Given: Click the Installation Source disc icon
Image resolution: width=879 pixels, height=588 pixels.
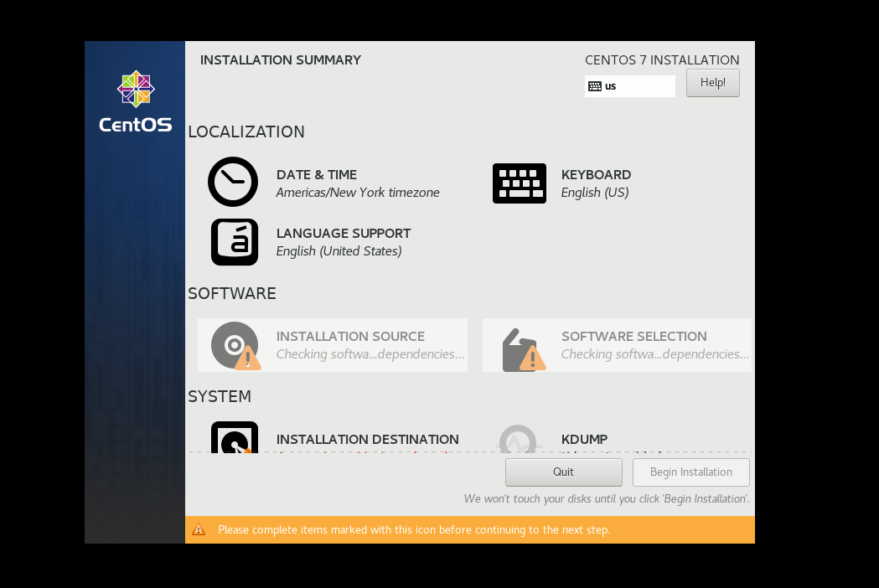Looking at the screenshot, I should [235, 346].
